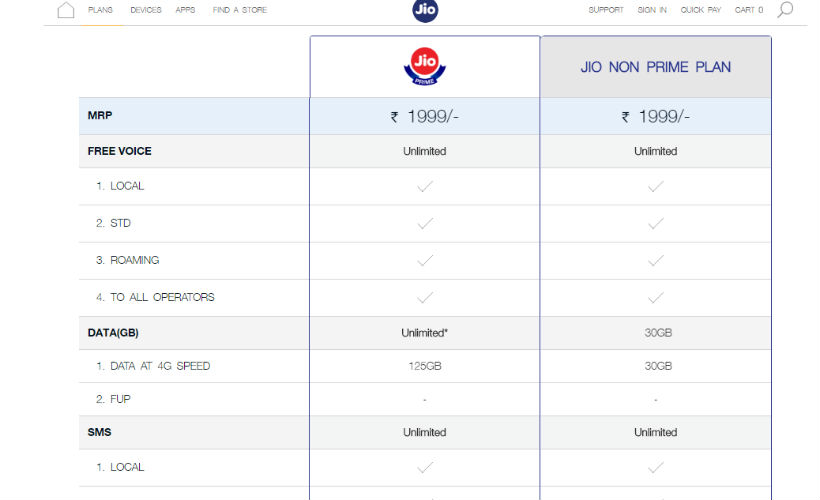Go to the home icon in navbar
820x500 pixels.
click(x=66, y=10)
